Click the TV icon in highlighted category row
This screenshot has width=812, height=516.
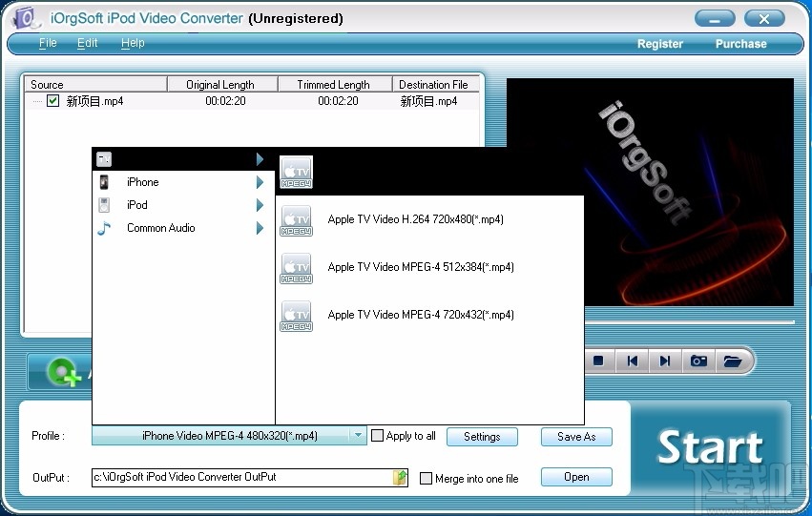(104, 159)
